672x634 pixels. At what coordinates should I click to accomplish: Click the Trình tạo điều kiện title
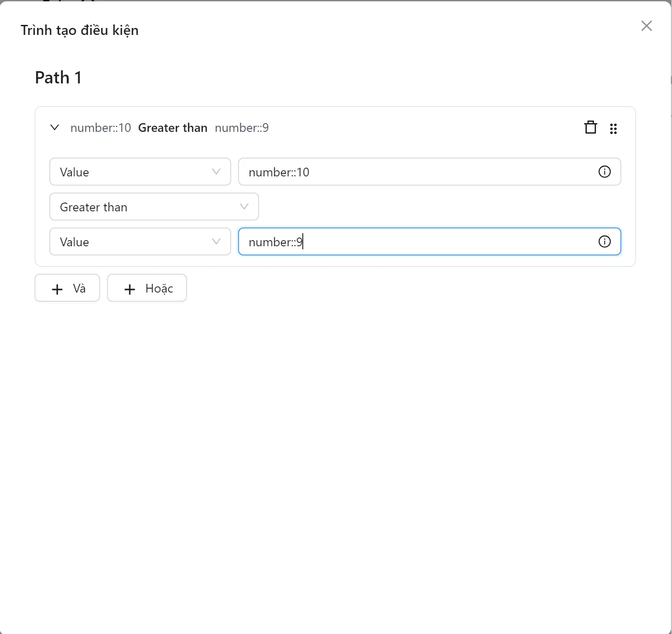(x=79, y=30)
